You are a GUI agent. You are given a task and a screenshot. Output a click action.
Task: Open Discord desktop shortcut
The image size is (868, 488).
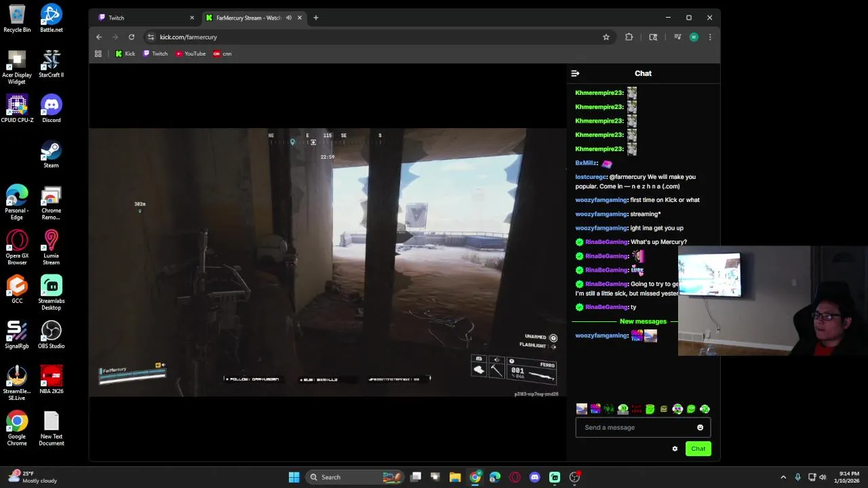[51, 109]
